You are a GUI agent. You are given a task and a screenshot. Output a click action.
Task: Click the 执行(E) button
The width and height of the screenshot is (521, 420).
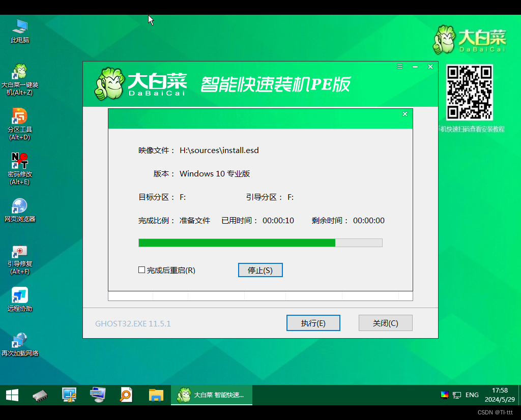(313, 322)
